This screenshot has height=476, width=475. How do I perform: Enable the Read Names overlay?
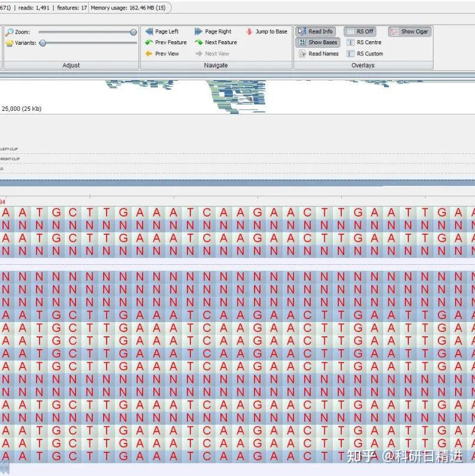click(318, 54)
